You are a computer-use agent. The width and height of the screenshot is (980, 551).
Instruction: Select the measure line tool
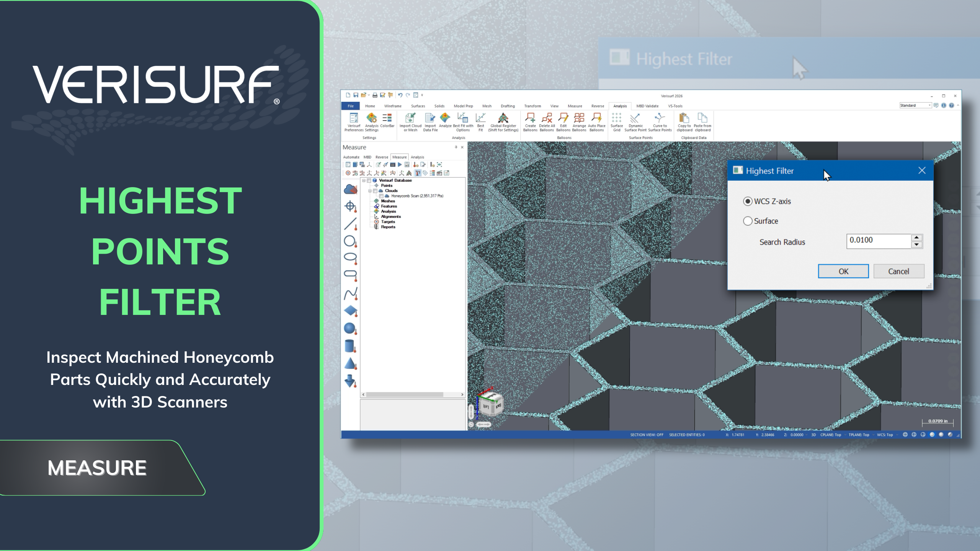click(350, 224)
